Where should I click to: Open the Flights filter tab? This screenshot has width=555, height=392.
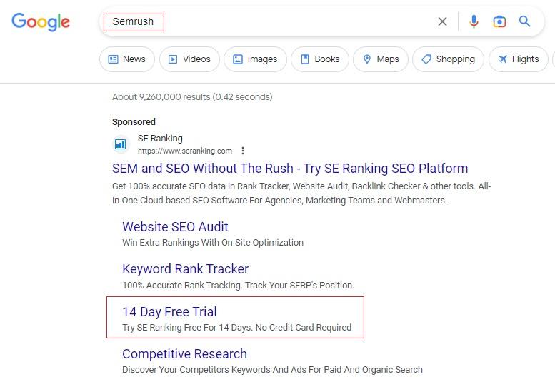[518, 59]
